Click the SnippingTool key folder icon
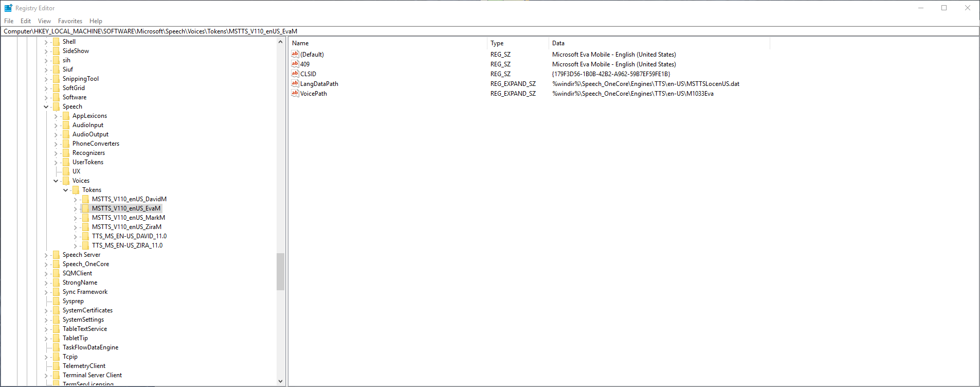The width and height of the screenshot is (980, 387). point(57,79)
